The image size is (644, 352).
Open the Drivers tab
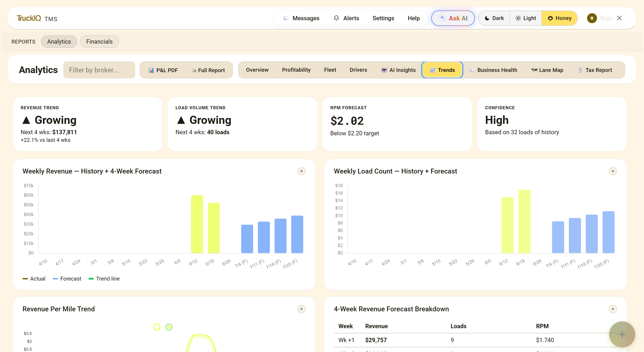pos(358,70)
